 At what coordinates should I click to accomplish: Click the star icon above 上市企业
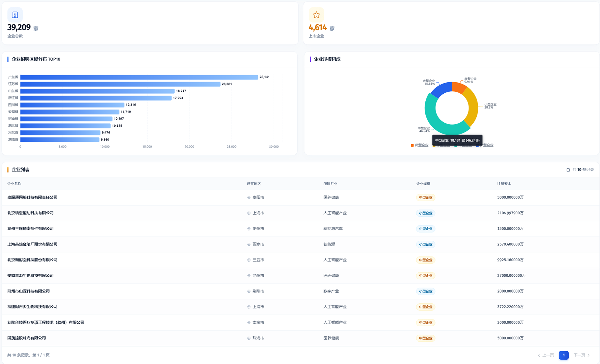click(316, 15)
